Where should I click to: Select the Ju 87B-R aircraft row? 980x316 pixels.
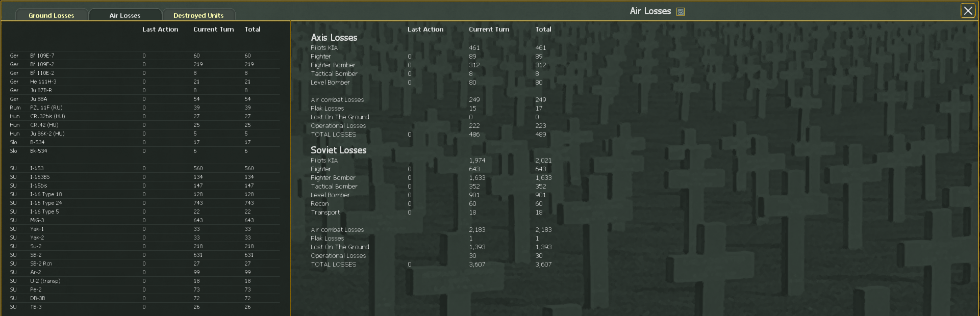144,90
